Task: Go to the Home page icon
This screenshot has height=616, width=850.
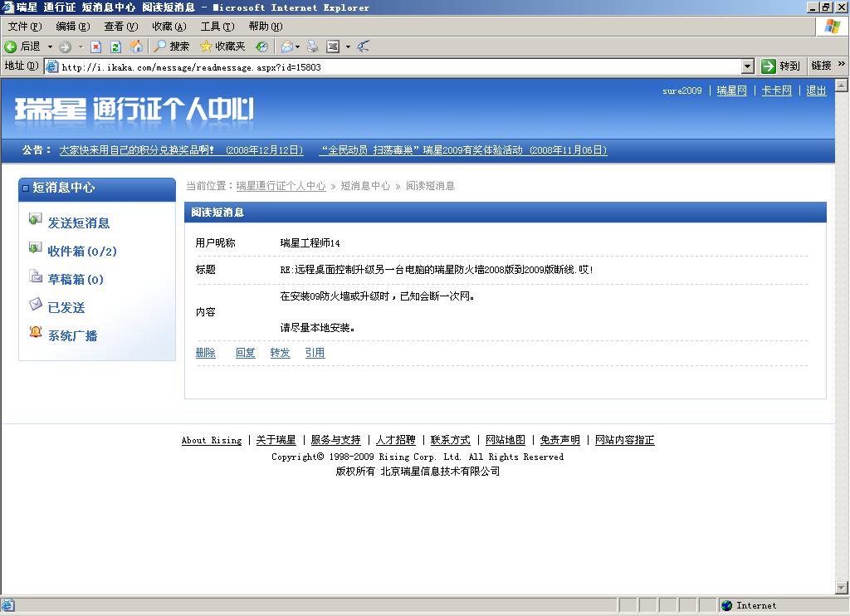Action: coord(136,46)
